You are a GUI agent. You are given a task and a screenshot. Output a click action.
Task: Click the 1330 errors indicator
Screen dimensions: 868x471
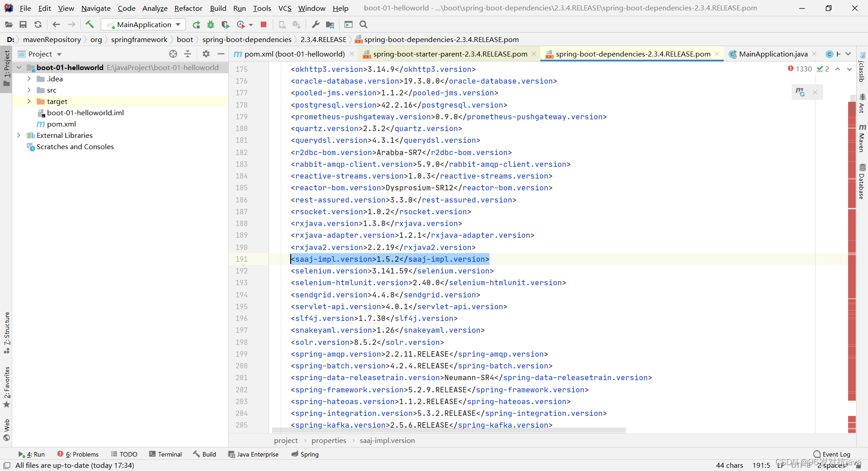coord(800,69)
